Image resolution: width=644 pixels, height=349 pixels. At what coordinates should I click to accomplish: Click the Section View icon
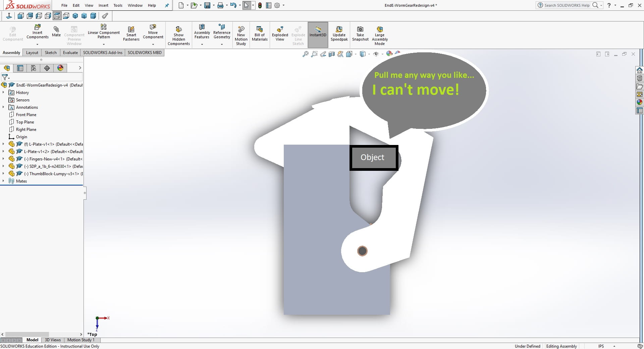pyautogui.click(x=332, y=54)
